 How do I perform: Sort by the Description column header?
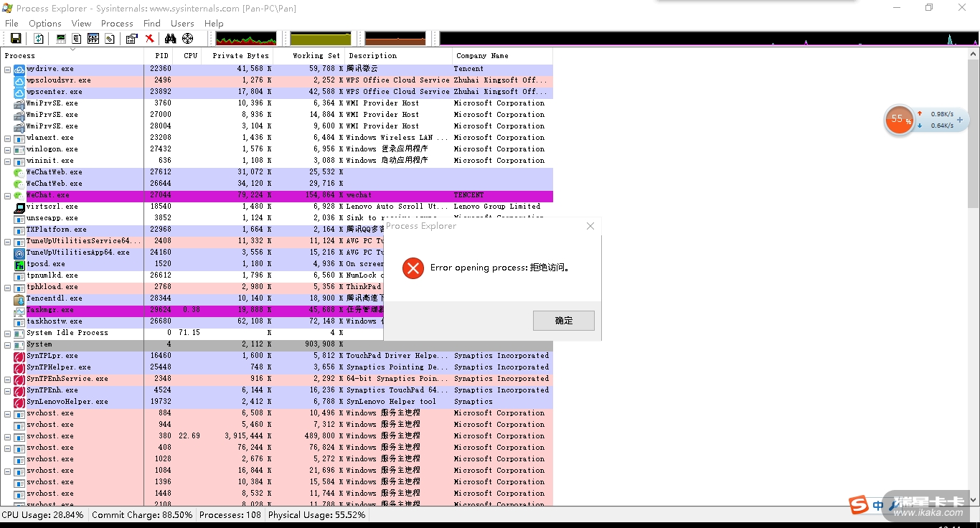click(x=399, y=56)
